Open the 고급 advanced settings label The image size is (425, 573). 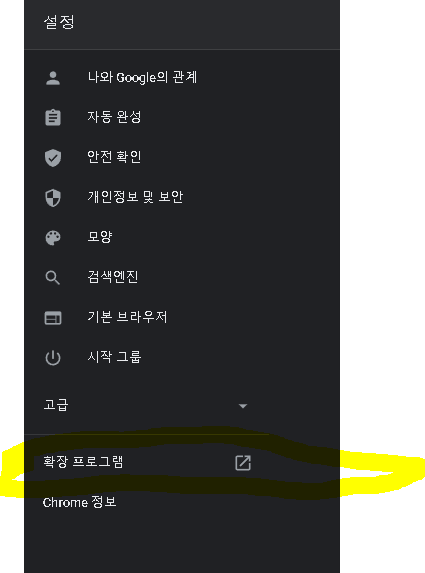[x=56, y=405]
